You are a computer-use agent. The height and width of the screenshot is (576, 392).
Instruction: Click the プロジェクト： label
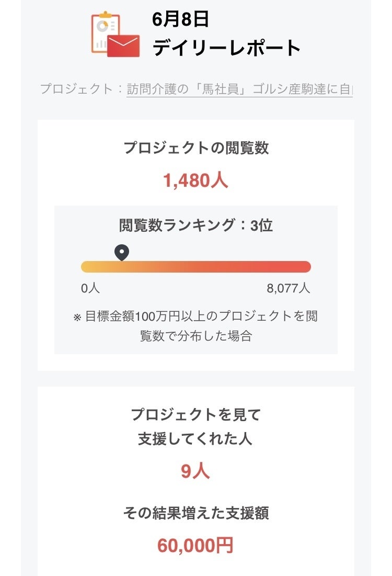click(83, 88)
